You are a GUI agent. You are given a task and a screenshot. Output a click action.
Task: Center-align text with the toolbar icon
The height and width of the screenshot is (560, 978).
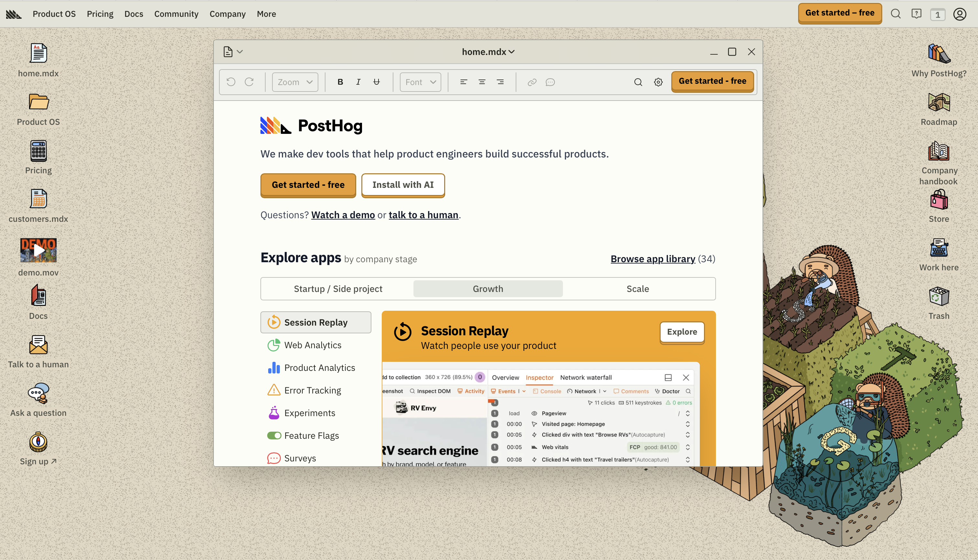(x=482, y=82)
